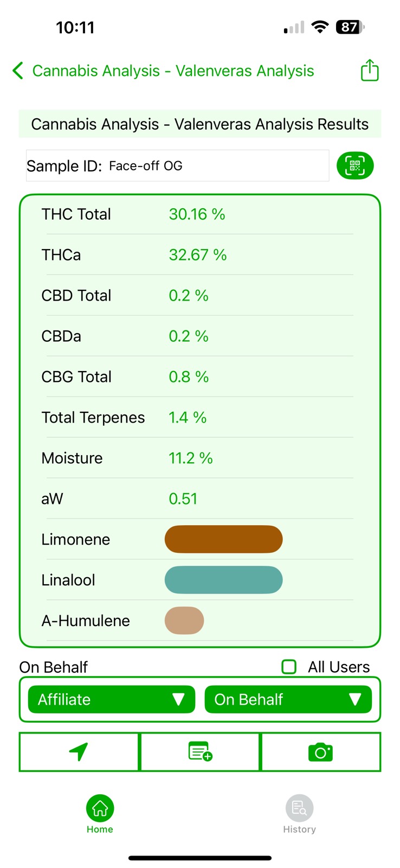Image resolution: width=400 pixels, height=868 pixels.
Task: Expand the On Behalf dropdown
Action: coord(288,699)
